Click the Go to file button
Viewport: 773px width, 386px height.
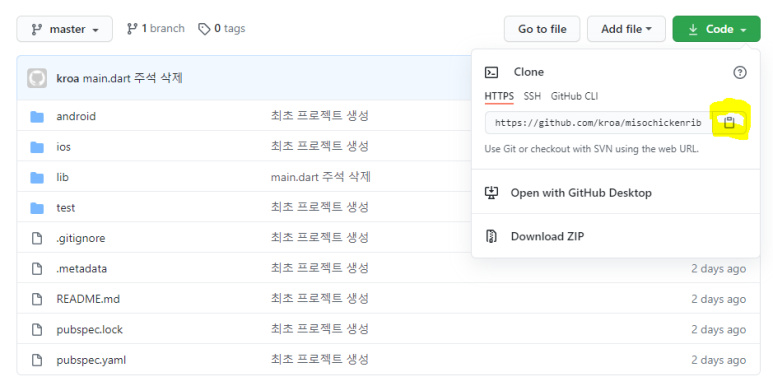tap(542, 29)
